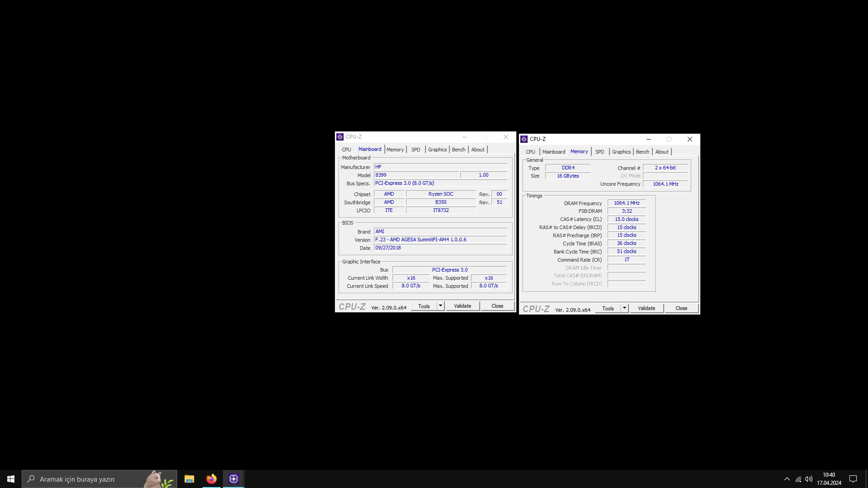The width and height of the screenshot is (868, 488).
Task: Open Windows Start menu
Action: pos(11,479)
